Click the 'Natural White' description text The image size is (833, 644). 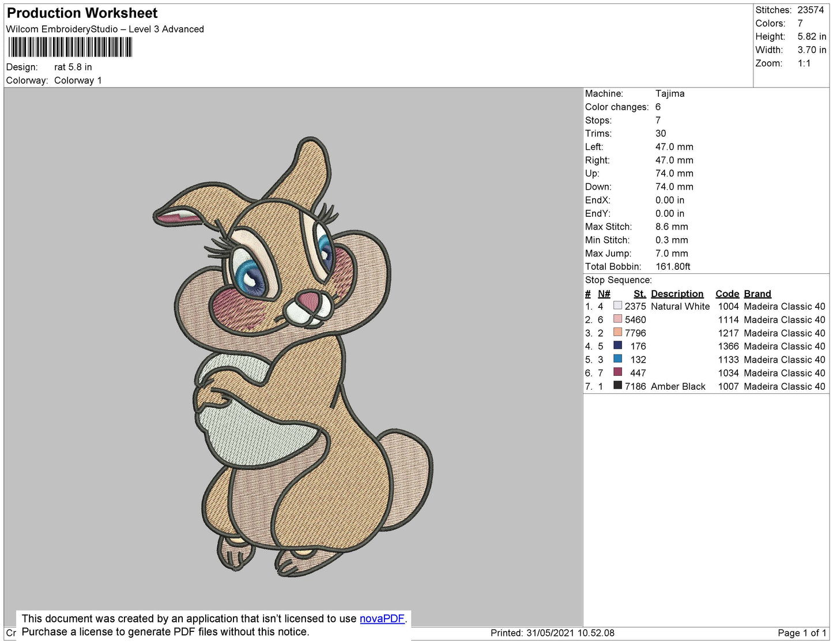coord(680,307)
